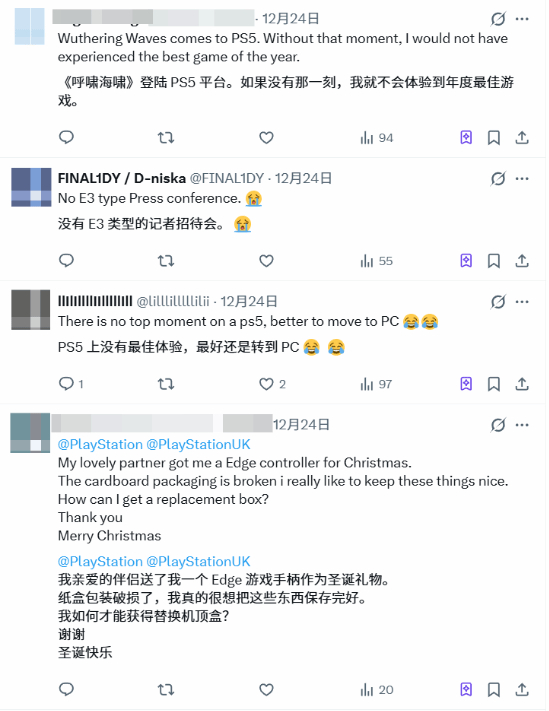
Task: Open the @lillliIlllllilii user handle
Action: click(x=173, y=302)
